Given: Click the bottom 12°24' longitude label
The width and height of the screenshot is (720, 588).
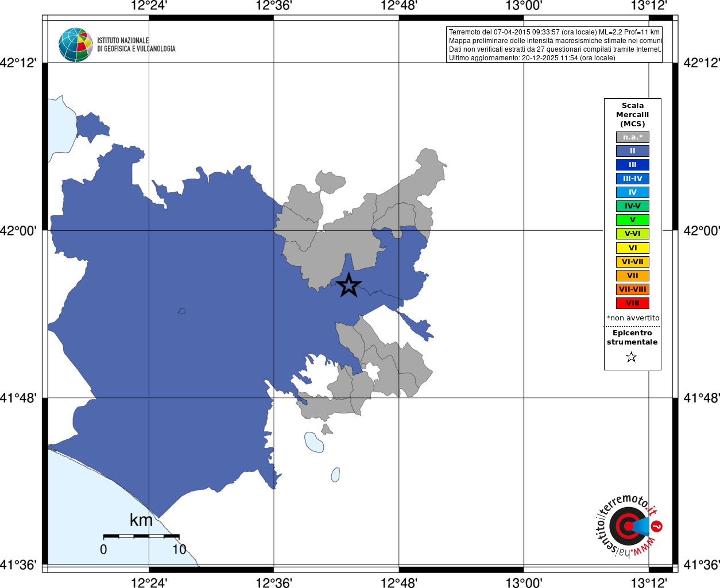Looking at the screenshot, I should (x=149, y=583).
